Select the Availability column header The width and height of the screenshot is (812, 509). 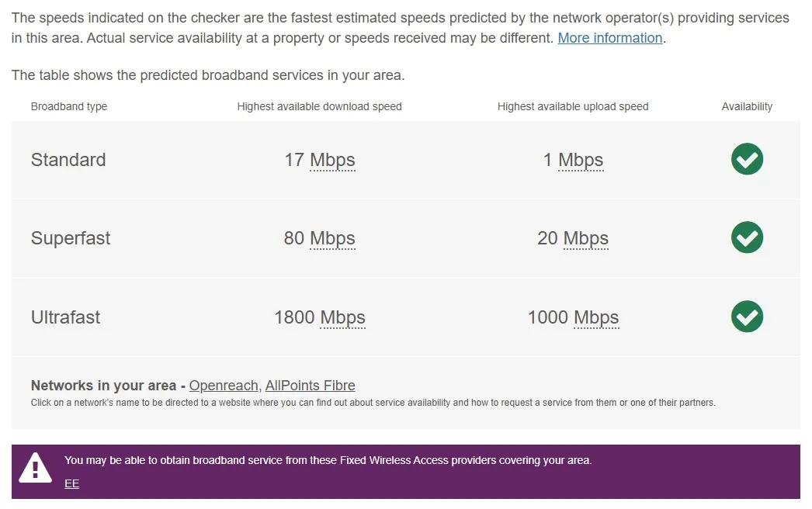747,106
